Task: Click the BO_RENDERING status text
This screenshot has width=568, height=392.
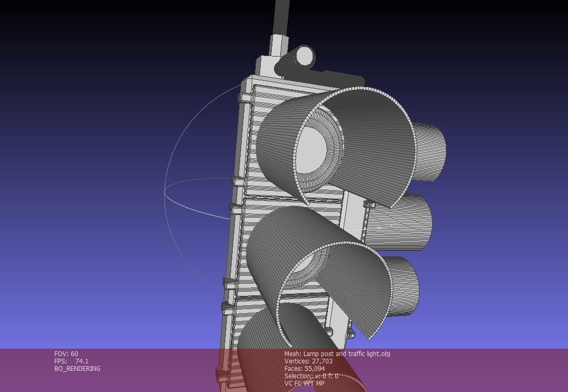Action: point(77,368)
